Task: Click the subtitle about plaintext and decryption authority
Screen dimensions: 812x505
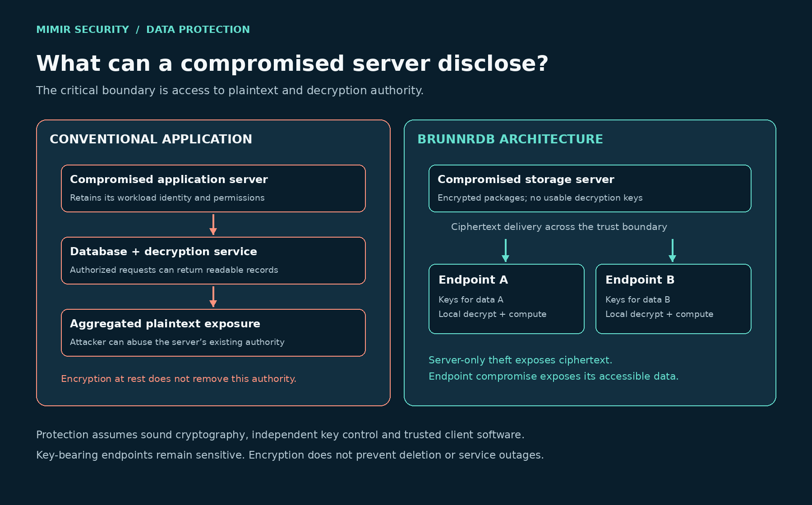Action: (230, 91)
